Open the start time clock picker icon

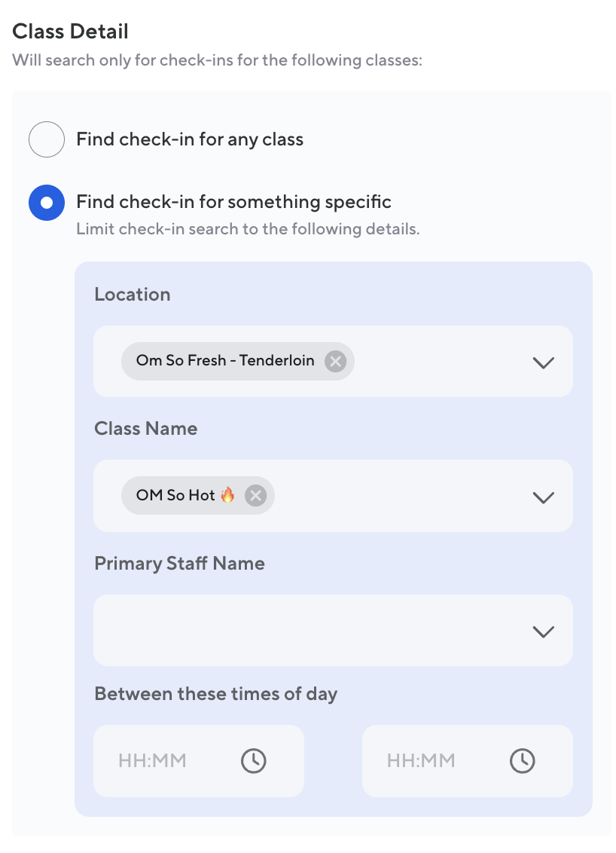click(x=253, y=760)
